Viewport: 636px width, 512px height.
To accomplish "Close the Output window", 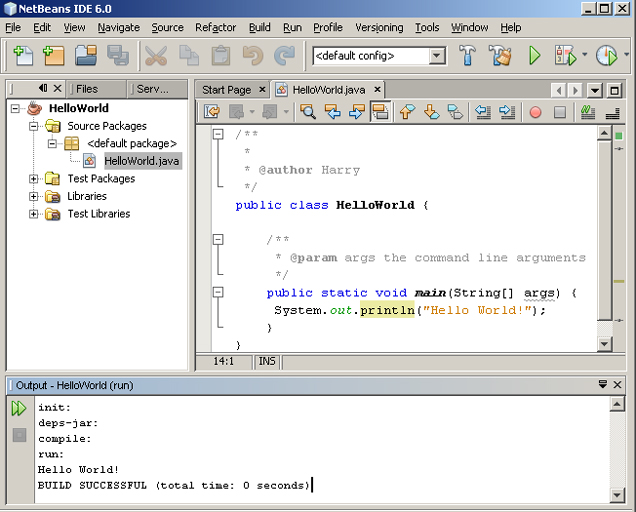I will (x=617, y=385).
